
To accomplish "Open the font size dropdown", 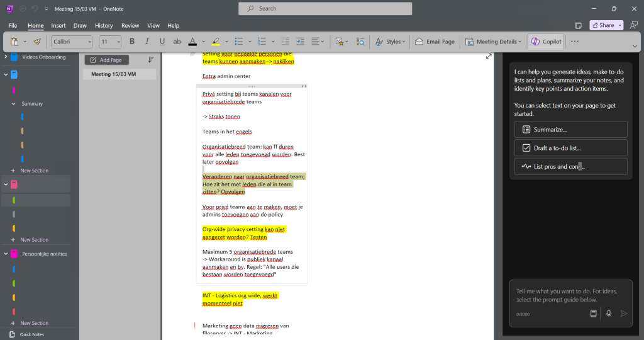I will 109,42.
